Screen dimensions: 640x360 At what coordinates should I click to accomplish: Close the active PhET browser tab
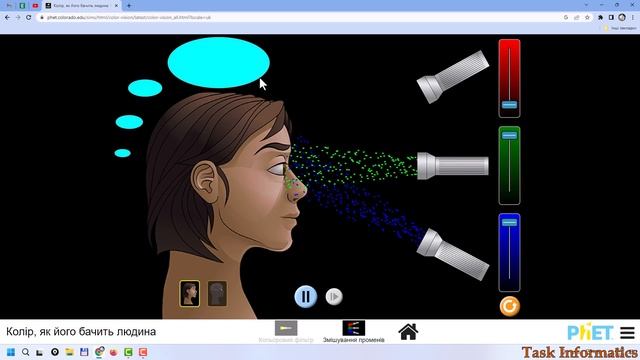pyautogui.click(x=116, y=6)
